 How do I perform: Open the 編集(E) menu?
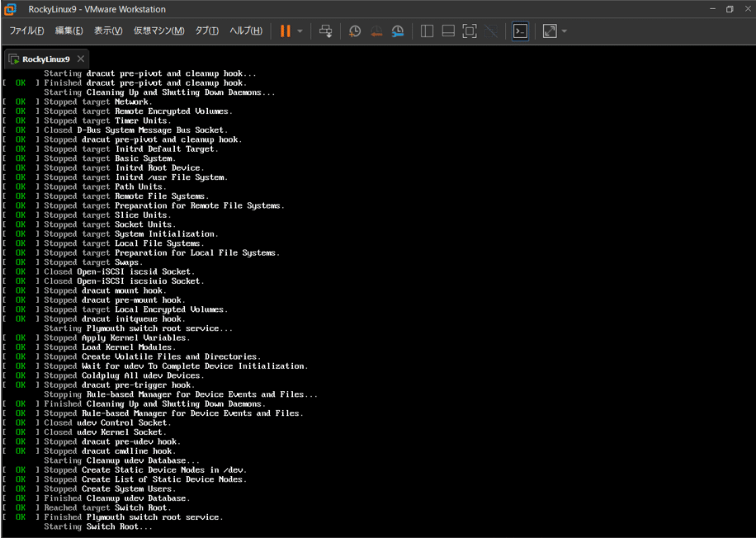click(69, 31)
